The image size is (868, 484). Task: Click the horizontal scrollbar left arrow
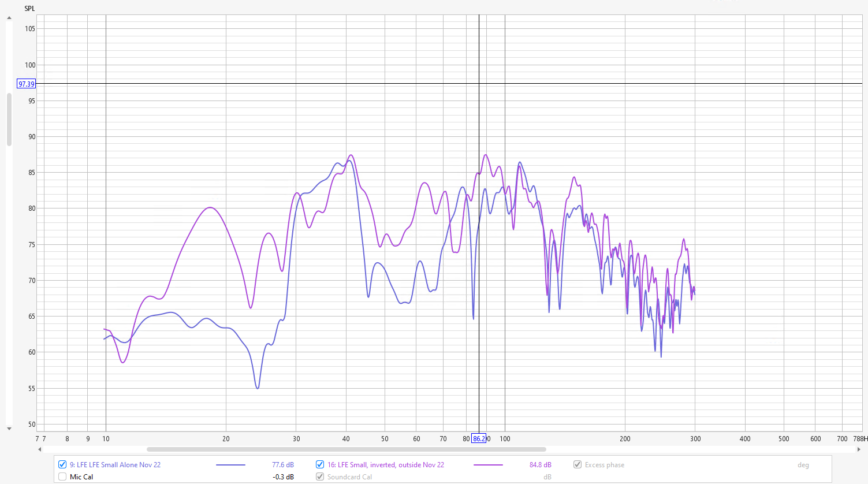[x=40, y=449]
